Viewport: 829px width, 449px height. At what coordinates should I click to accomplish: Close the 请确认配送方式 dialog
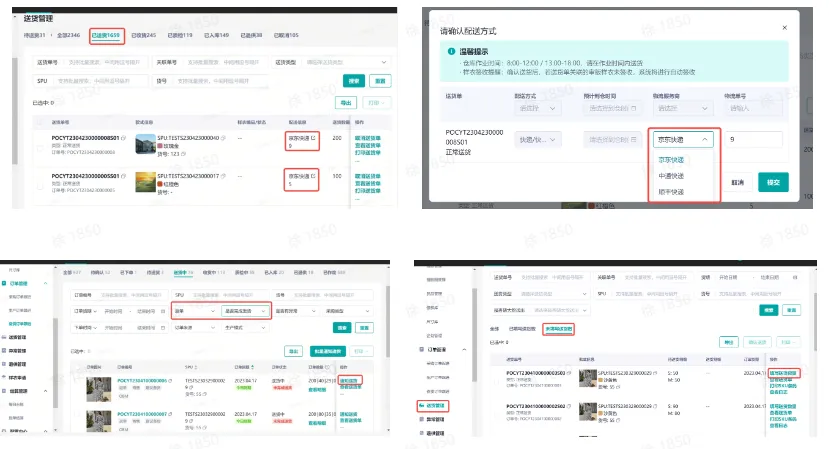coord(785,28)
